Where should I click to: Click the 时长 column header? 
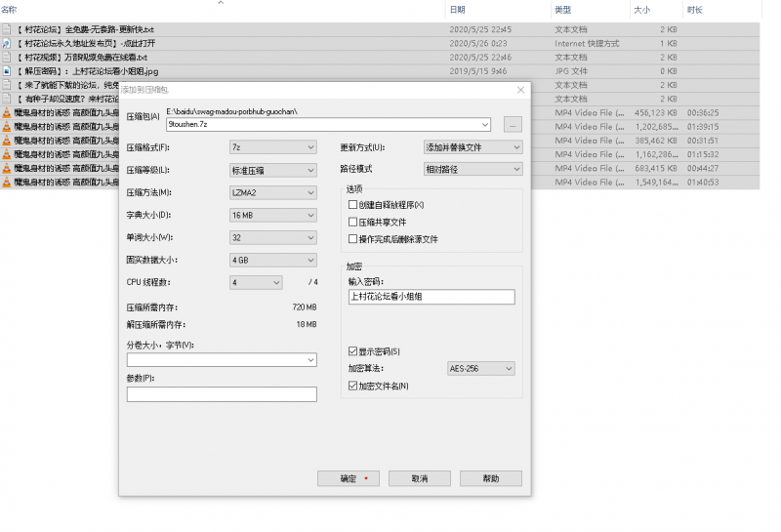tap(695, 10)
